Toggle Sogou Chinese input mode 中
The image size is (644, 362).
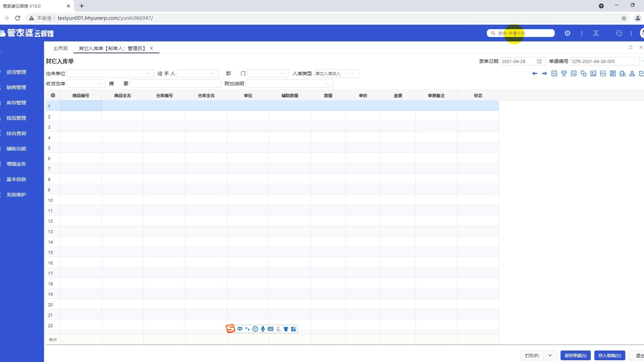(240, 329)
